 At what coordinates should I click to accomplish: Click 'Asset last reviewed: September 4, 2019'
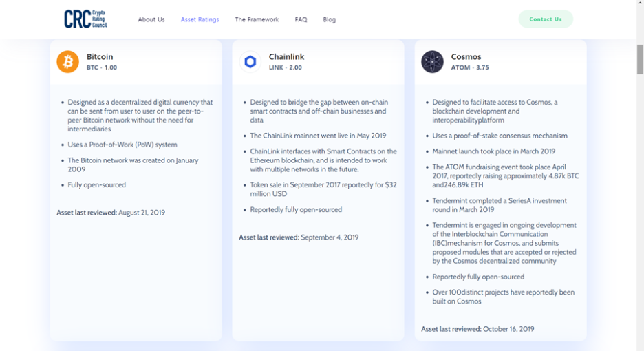(x=299, y=237)
